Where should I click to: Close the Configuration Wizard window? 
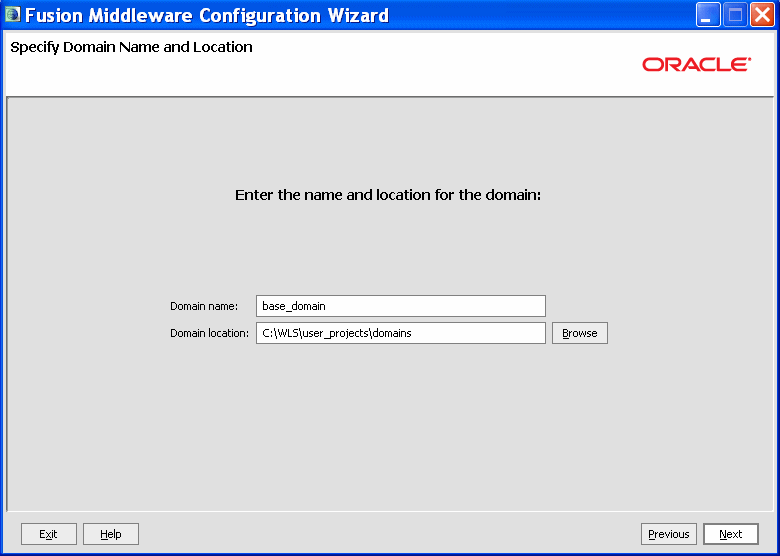point(763,15)
